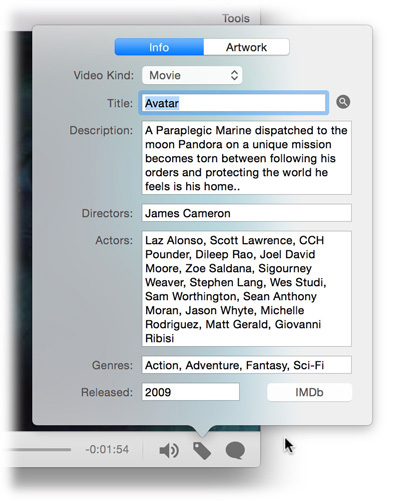Open the Video Kind dropdown showing Movie

pos(192,75)
